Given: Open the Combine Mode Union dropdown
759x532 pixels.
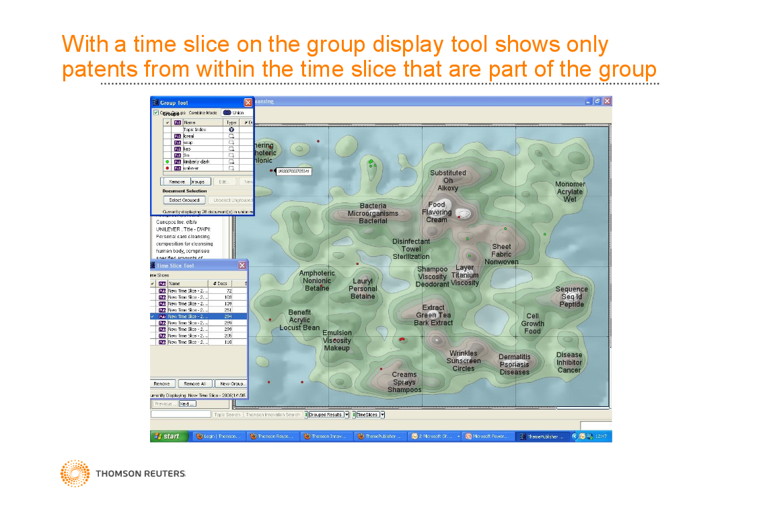Looking at the screenshot, I should tap(238, 113).
